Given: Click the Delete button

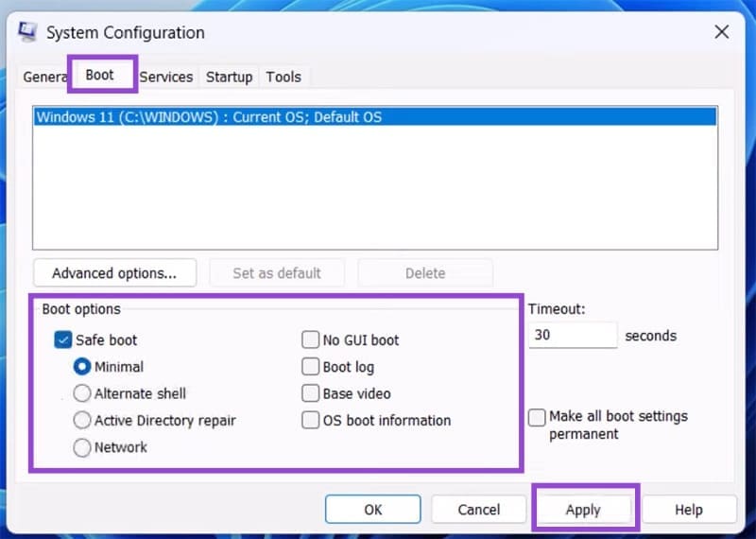Looking at the screenshot, I should click(425, 273).
